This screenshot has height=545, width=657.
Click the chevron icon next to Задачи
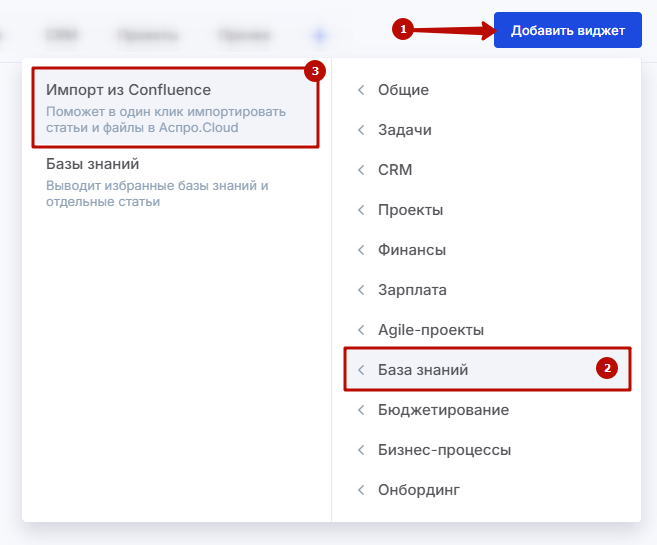point(361,130)
